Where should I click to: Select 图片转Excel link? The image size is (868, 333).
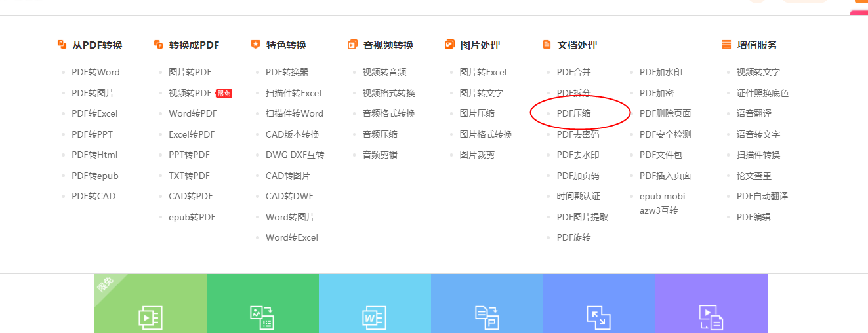pyautogui.click(x=484, y=72)
